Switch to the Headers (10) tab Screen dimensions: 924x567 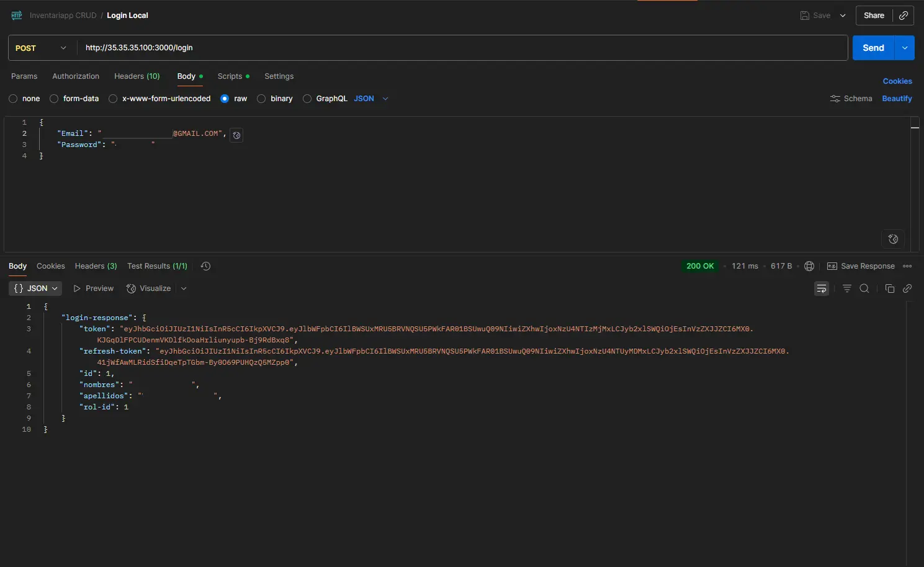coord(137,76)
